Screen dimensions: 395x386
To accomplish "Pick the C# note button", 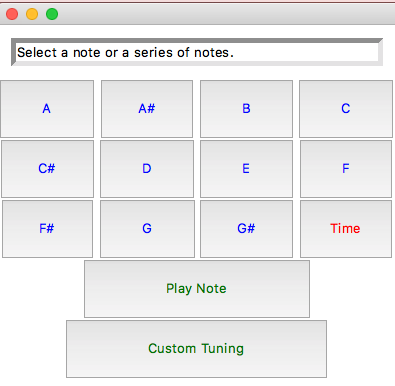I will pos(47,169).
